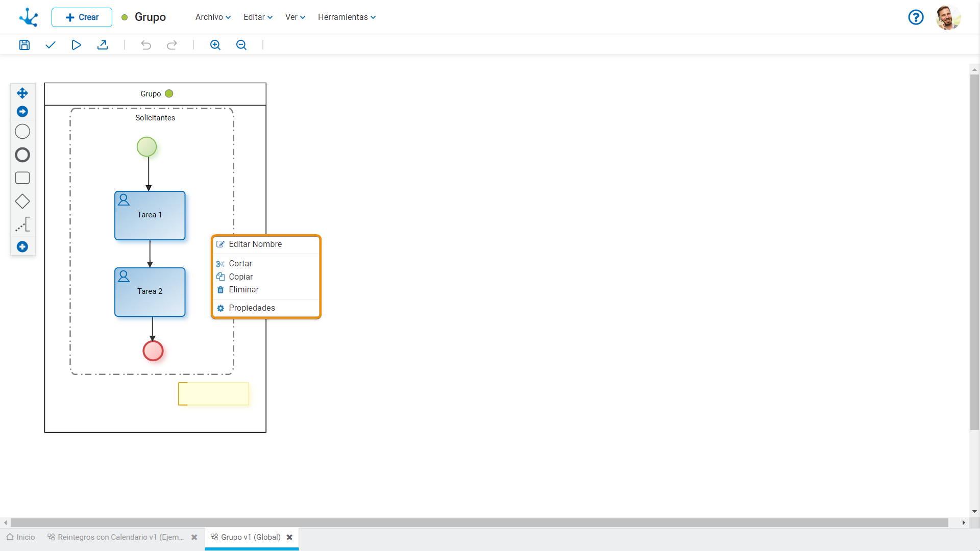Click the run process play icon
This screenshot has width=980, height=551.
[x=76, y=45]
